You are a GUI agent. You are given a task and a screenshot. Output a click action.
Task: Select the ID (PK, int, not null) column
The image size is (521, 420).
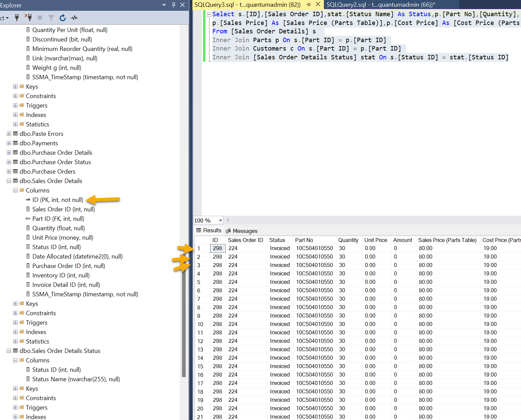click(58, 200)
